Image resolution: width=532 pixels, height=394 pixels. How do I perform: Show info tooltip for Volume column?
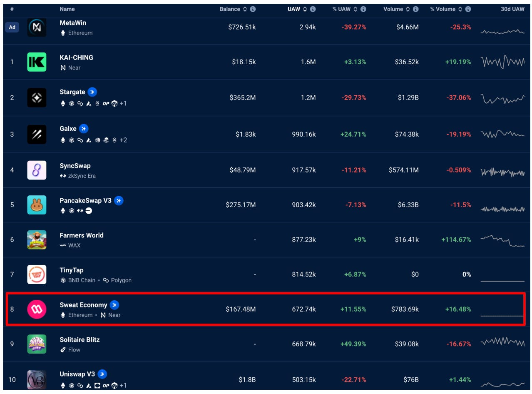tap(415, 9)
